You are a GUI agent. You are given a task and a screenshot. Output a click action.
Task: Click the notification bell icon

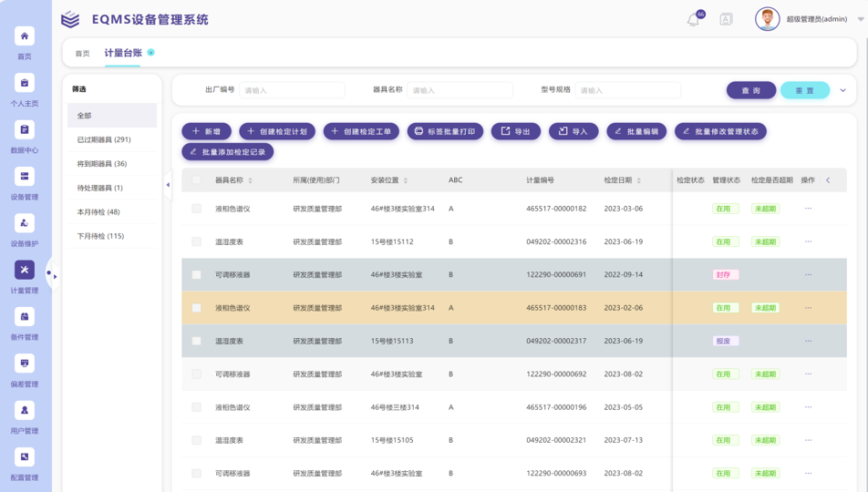click(693, 19)
